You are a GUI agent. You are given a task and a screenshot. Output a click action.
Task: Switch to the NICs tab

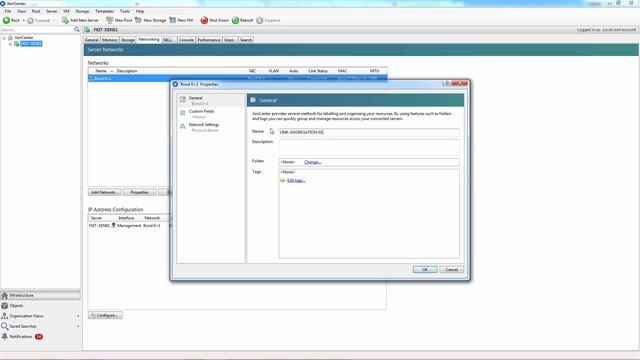click(x=168, y=40)
